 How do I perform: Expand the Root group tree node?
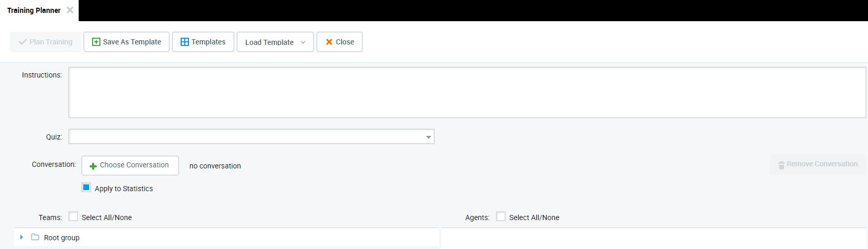[x=21, y=237]
